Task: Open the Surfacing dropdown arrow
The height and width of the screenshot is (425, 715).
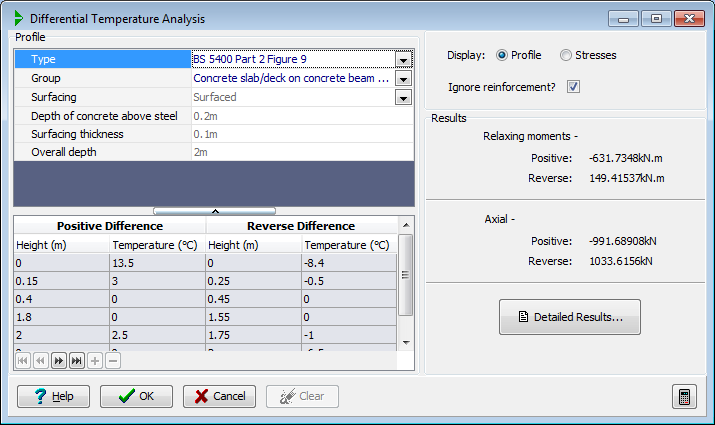Action: (403, 98)
